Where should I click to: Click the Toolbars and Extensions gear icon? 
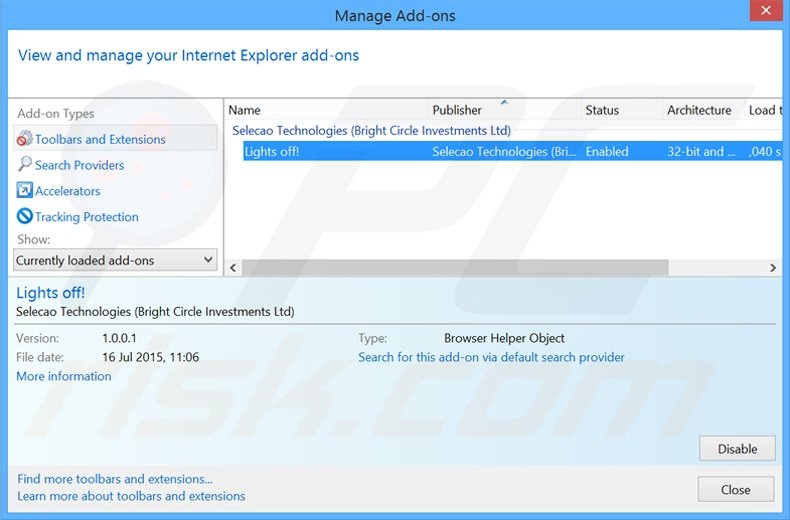coord(24,139)
